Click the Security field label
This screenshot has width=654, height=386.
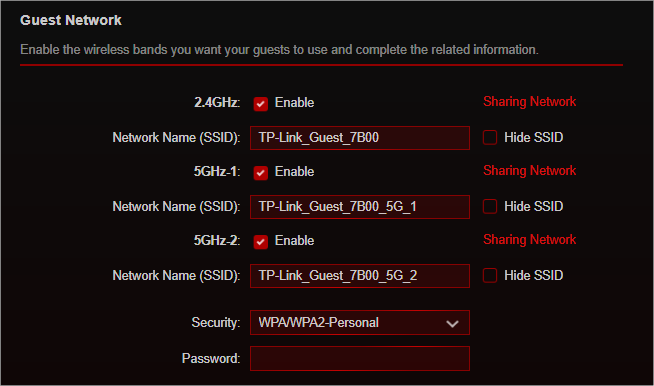pos(216,323)
